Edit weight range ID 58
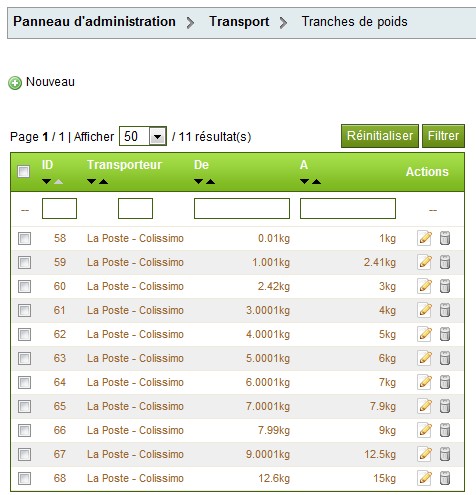 tap(425, 238)
